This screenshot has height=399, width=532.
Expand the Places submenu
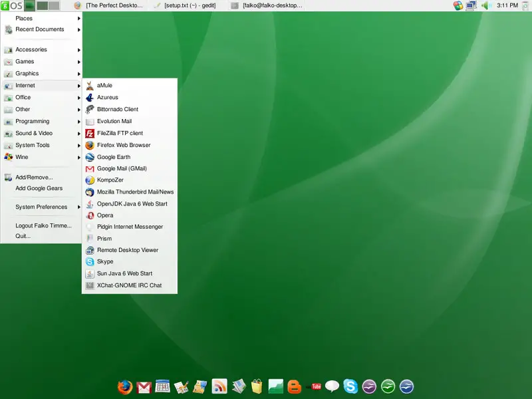pyautogui.click(x=41, y=19)
